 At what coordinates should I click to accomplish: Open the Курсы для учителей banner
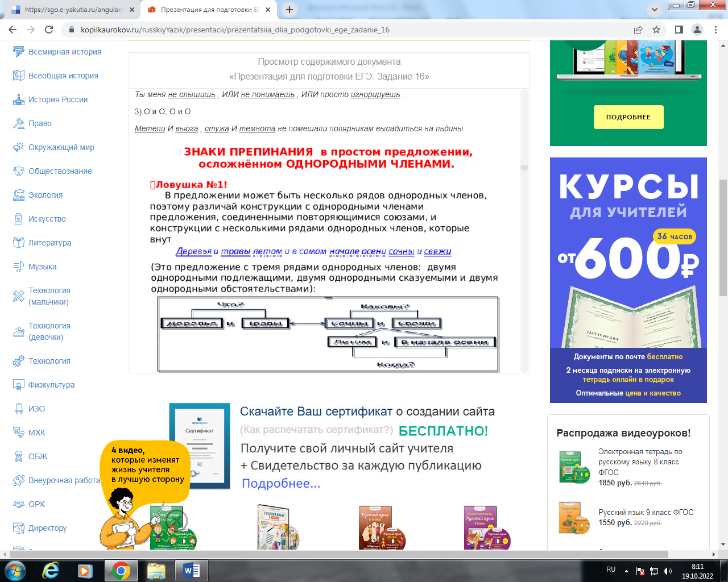click(628, 280)
